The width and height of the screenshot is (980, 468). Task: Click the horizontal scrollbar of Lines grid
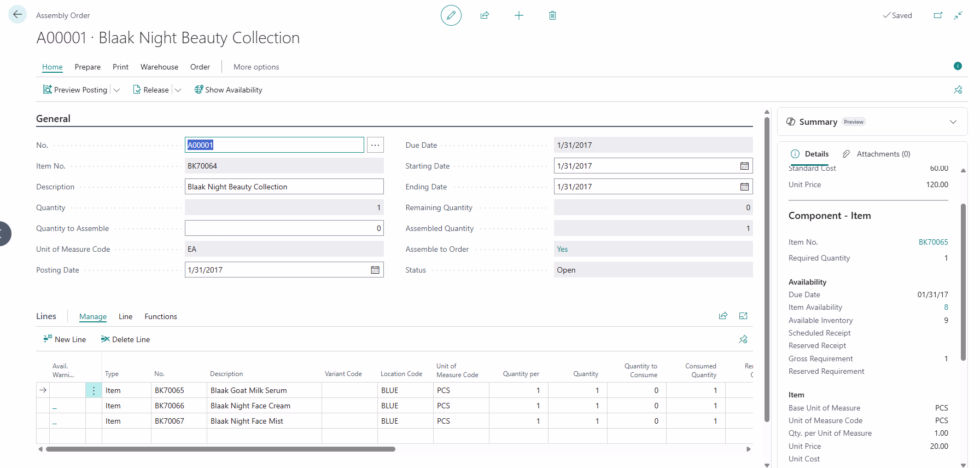(220, 449)
